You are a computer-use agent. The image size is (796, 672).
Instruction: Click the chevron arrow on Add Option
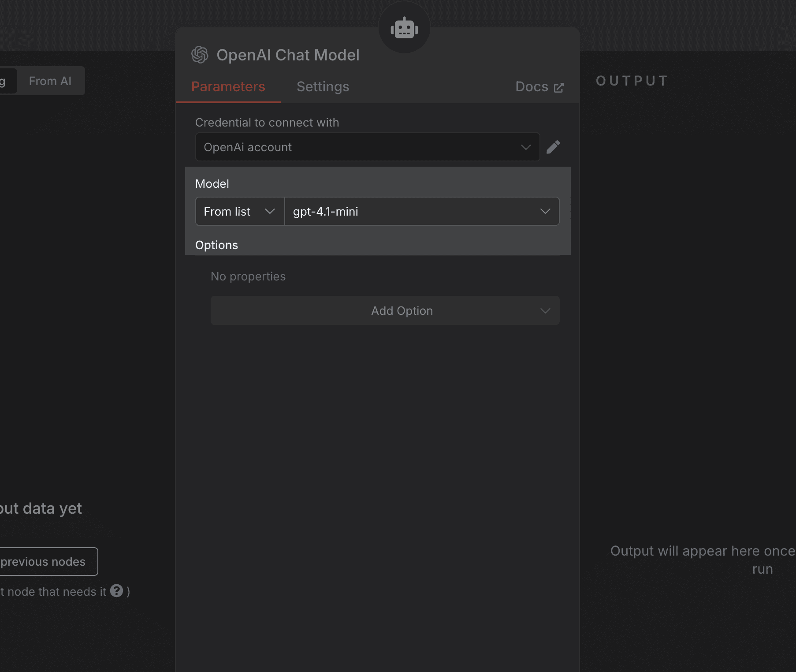(545, 311)
